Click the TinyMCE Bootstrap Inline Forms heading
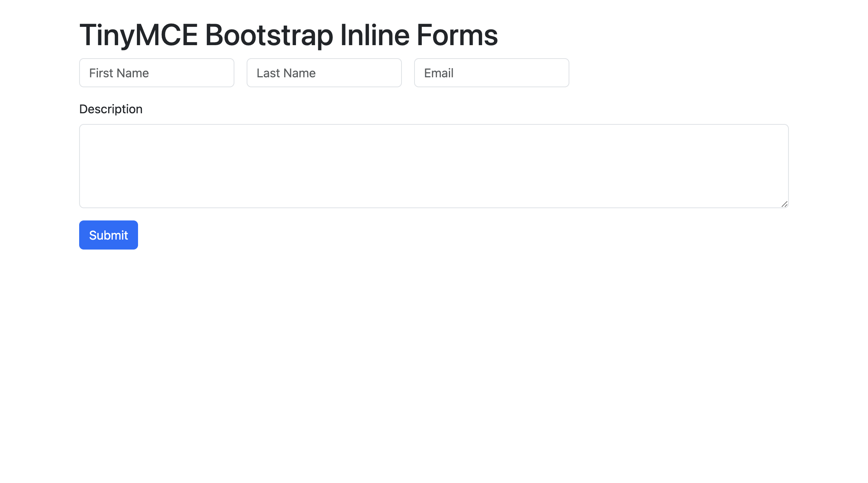The height and width of the screenshot is (483, 868). pos(288,35)
